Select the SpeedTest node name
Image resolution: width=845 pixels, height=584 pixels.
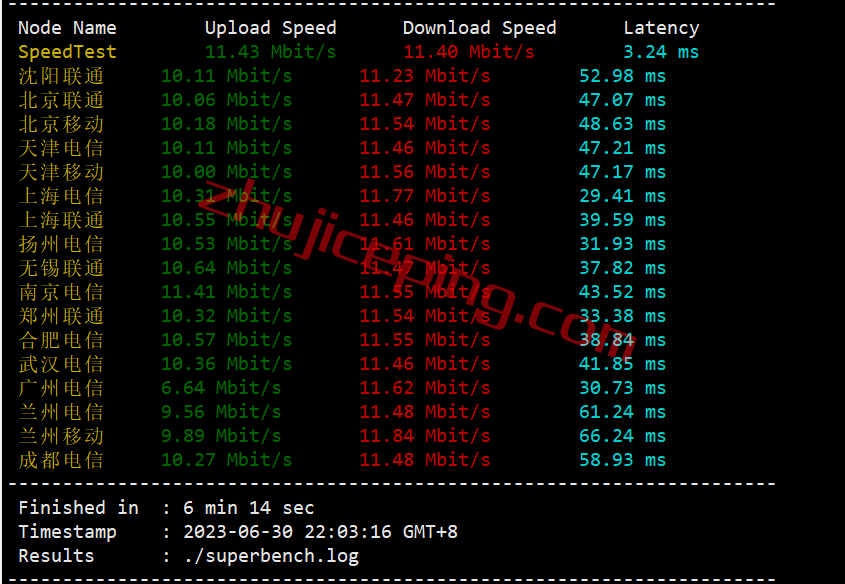point(67,52)
